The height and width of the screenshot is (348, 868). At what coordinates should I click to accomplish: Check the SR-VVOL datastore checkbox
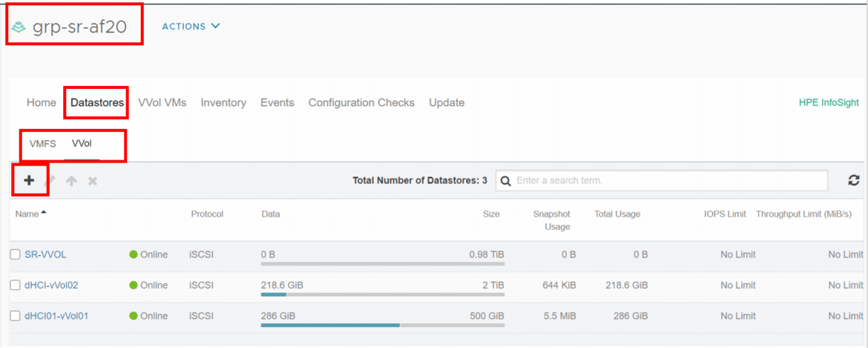(x=16, y=255)
